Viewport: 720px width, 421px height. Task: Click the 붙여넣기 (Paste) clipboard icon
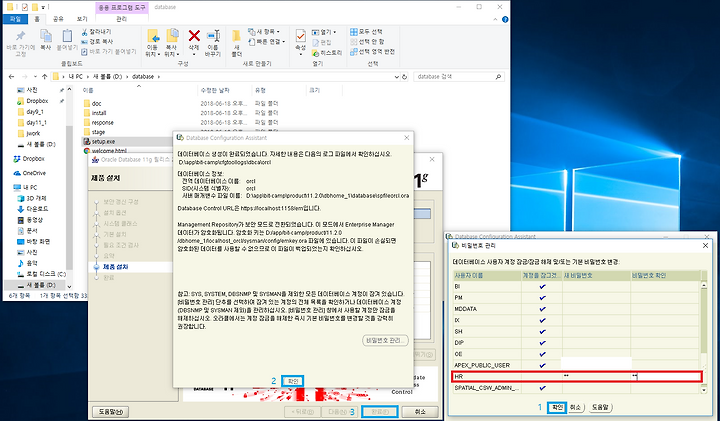pos(67,37)
